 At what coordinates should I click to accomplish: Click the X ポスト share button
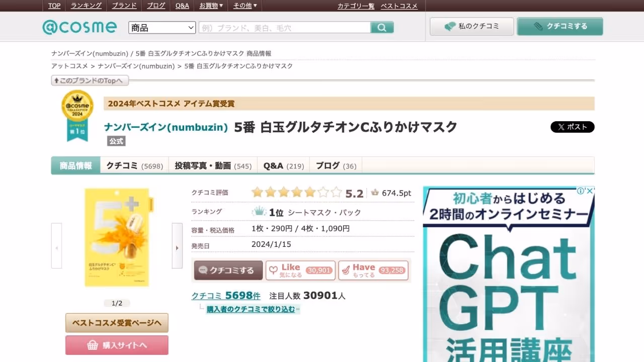click(x=573, y=127)
